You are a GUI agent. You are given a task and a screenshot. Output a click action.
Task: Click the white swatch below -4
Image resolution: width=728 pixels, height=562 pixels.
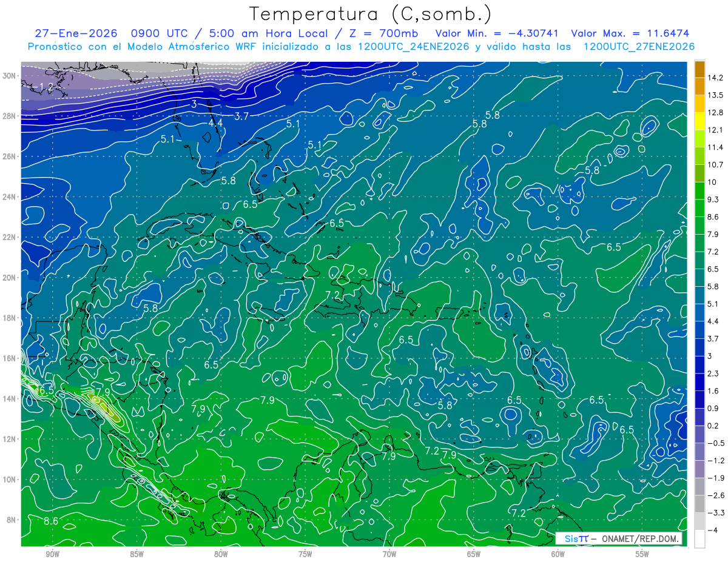[699, 538]
